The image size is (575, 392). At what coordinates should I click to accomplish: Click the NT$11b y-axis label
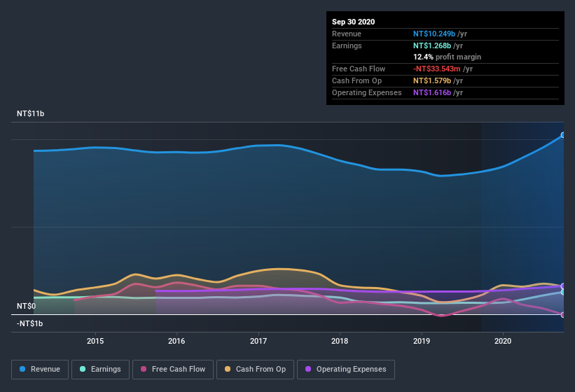30,113
